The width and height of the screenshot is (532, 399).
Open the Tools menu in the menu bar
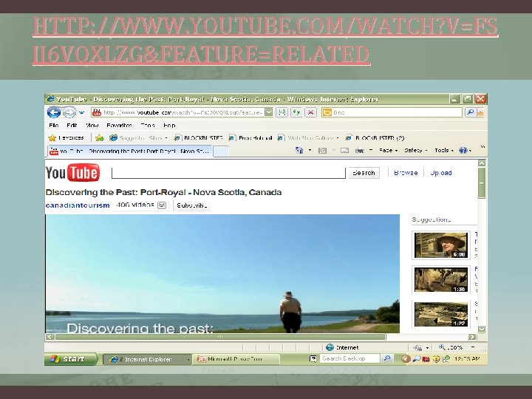[148, 125]
